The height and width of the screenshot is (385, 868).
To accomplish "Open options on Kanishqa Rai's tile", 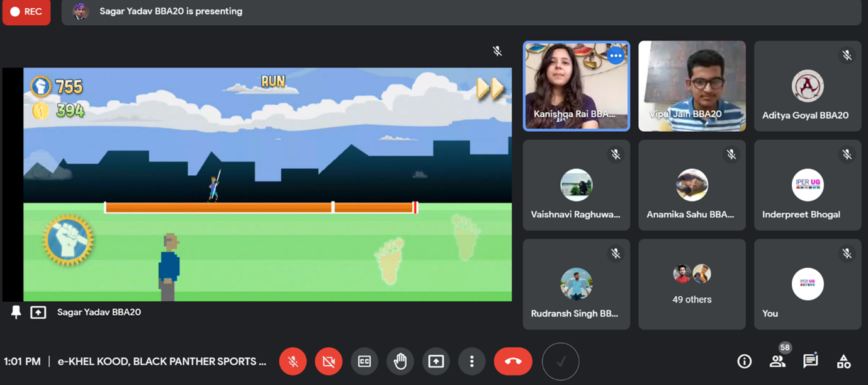I will coord(615,56).
